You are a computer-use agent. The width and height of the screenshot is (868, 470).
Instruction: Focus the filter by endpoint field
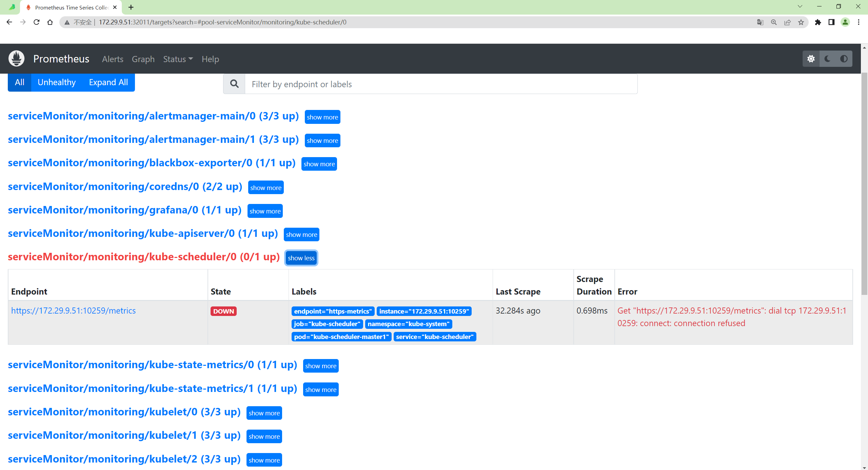441,84
